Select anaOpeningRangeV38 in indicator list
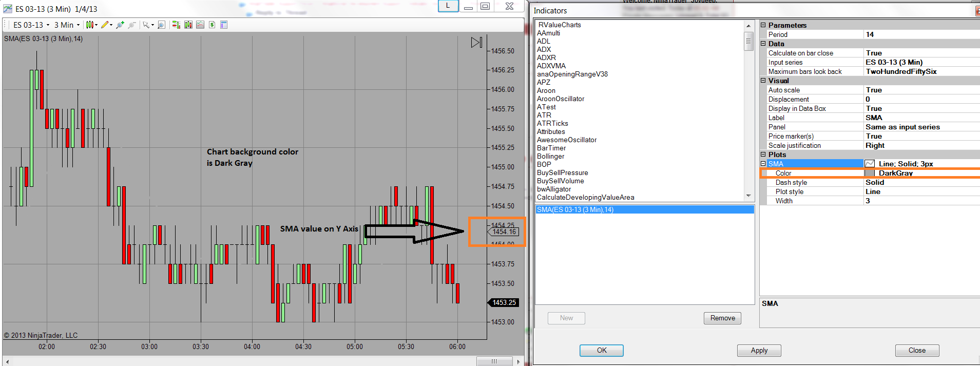980x366 pixels. [572, 74]
